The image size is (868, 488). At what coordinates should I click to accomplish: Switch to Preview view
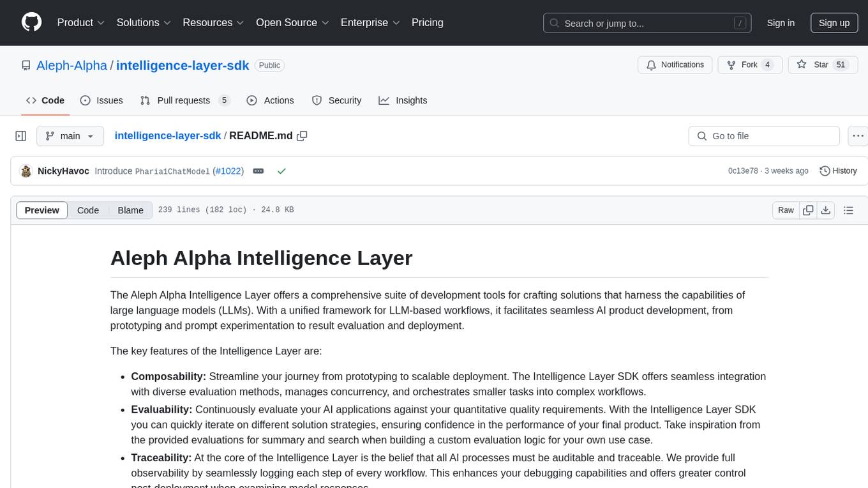pyautogui.click(x=42, y=210)
